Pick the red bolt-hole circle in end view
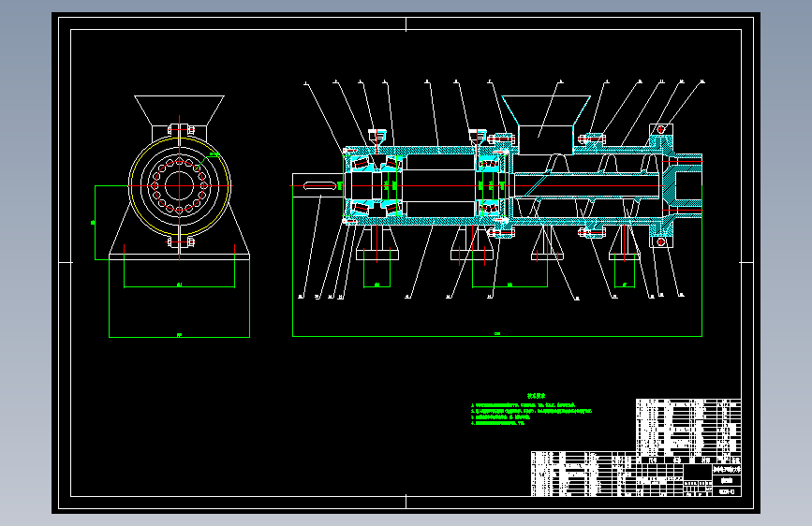 [x=179, y=186]
